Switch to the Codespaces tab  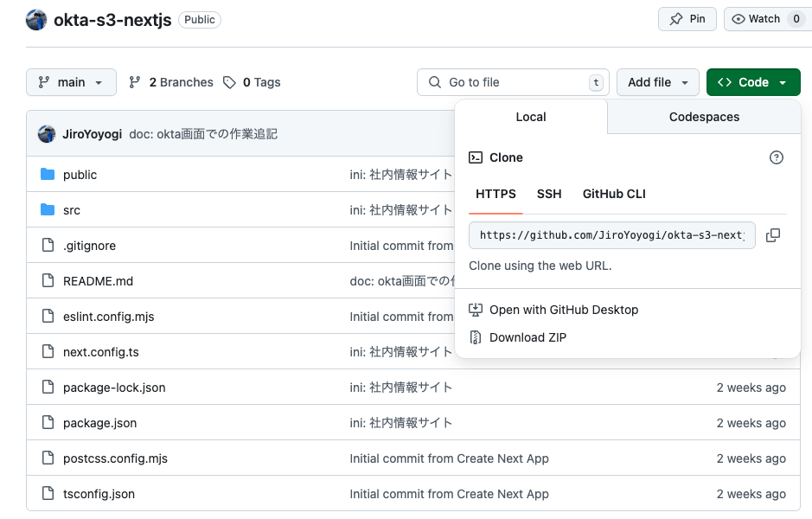[x=704, y=117]
